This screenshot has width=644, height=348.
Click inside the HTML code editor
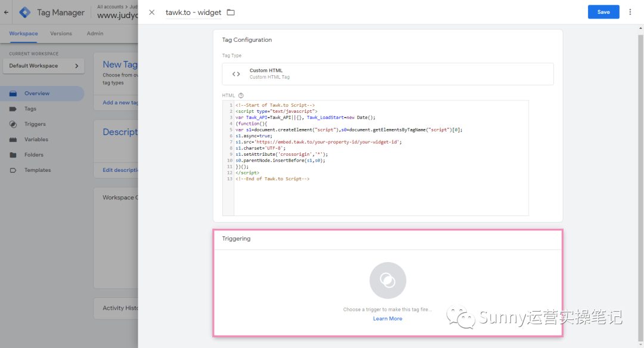pos(380,191)
